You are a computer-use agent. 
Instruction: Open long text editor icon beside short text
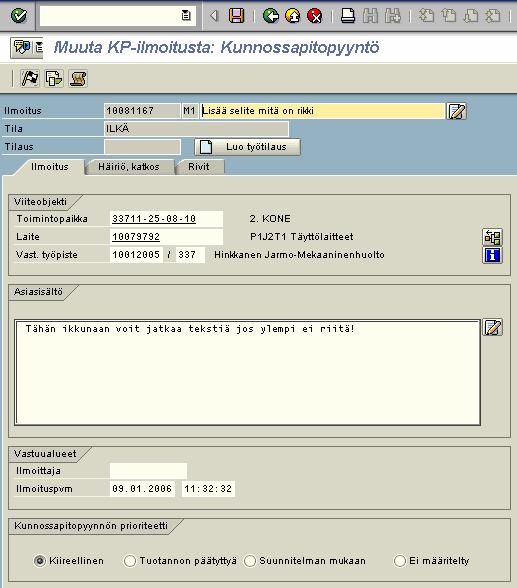point(456,111)
